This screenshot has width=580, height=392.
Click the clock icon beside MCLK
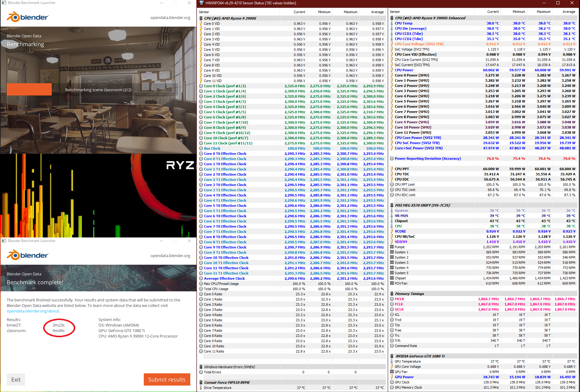click(x=392, y=299)
